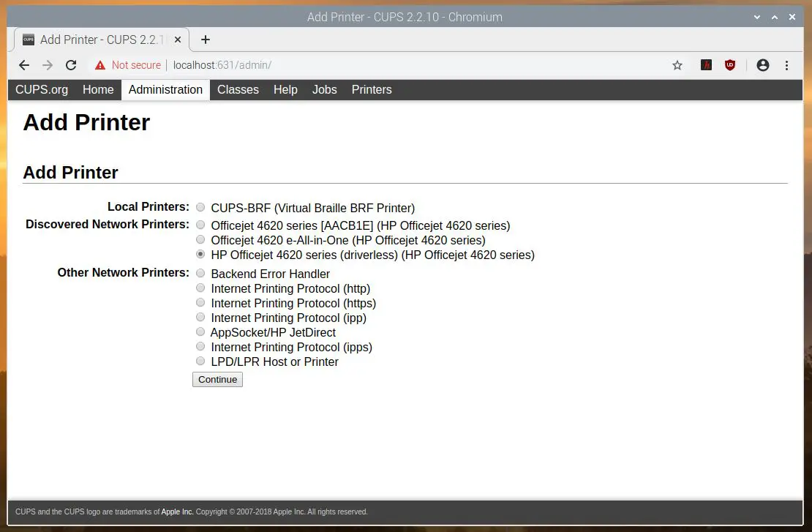Choose the Backend Error Handler option
Screen dimensions: 812x532
[x=200, y=274]
